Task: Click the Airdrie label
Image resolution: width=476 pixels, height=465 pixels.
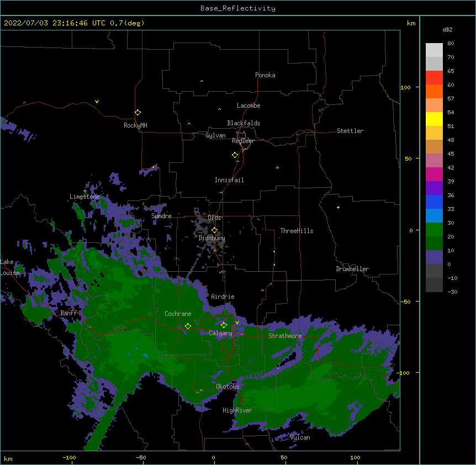Action: [223, 297]
